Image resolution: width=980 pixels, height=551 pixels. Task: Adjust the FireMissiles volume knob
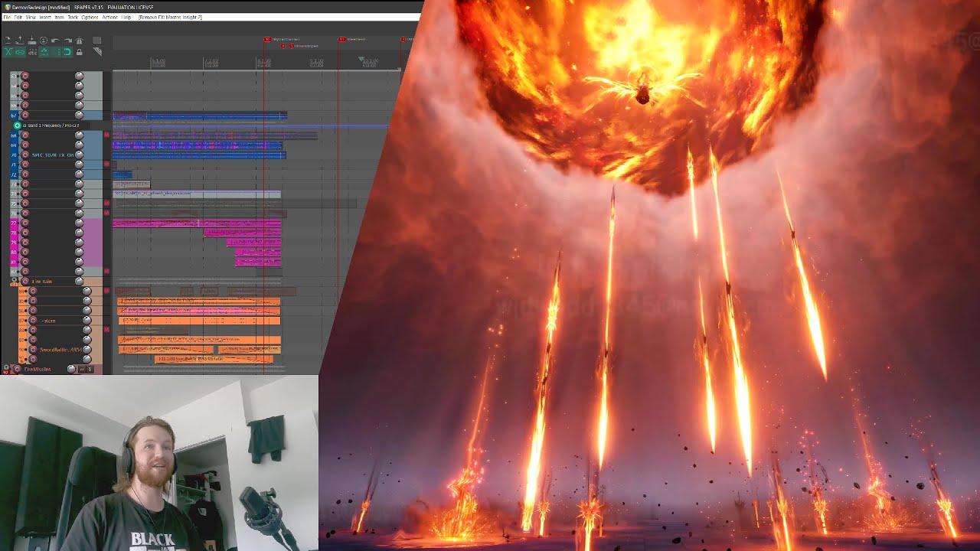[x=71, y=369]
